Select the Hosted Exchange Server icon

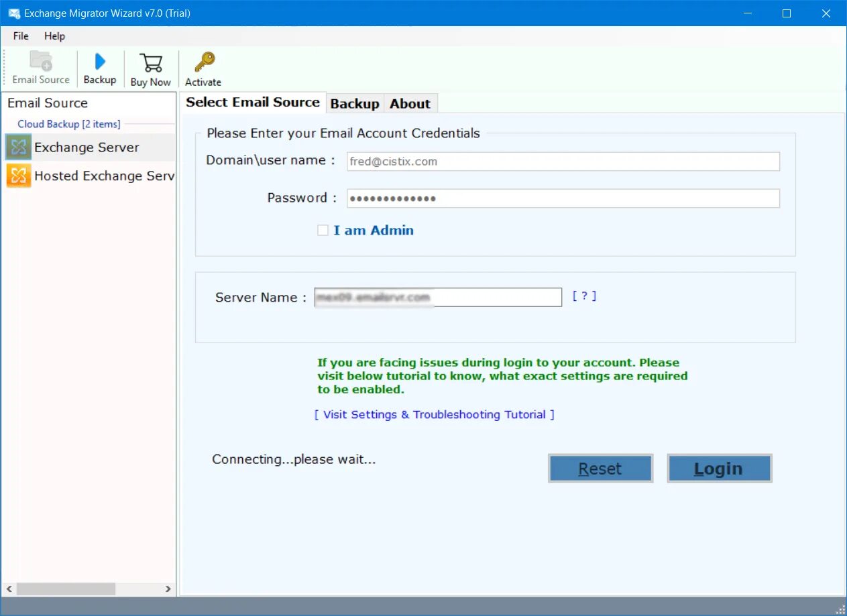click(19, 176)
